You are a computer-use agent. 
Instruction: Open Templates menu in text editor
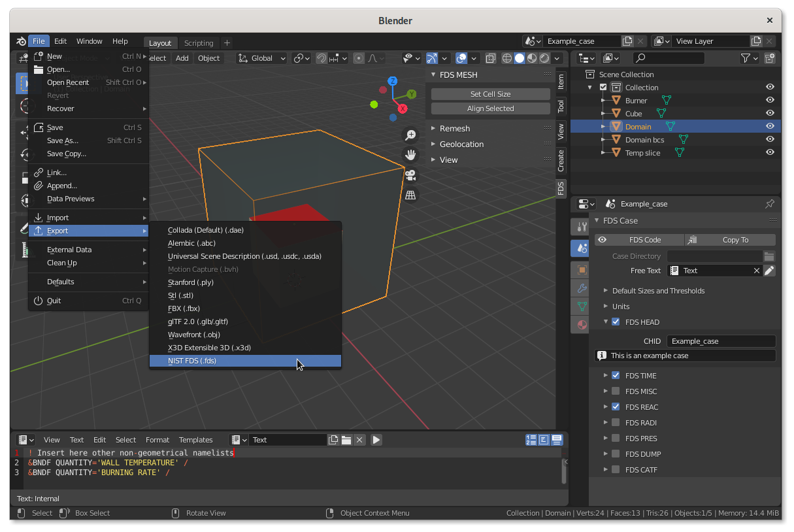tap(195, 440)
